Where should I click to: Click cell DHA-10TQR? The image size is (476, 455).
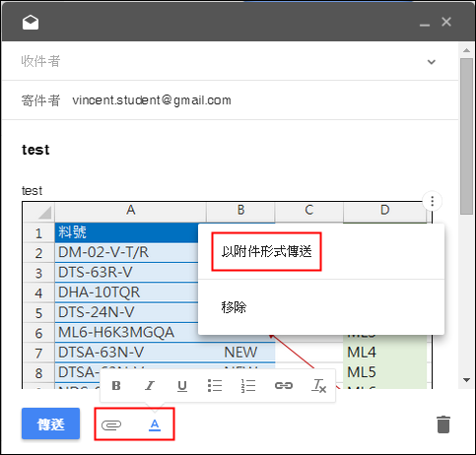coord(126,292)
